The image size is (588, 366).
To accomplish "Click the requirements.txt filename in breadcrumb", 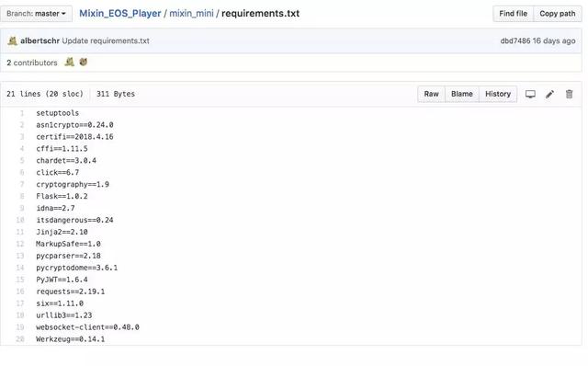I will click(260, 14).
